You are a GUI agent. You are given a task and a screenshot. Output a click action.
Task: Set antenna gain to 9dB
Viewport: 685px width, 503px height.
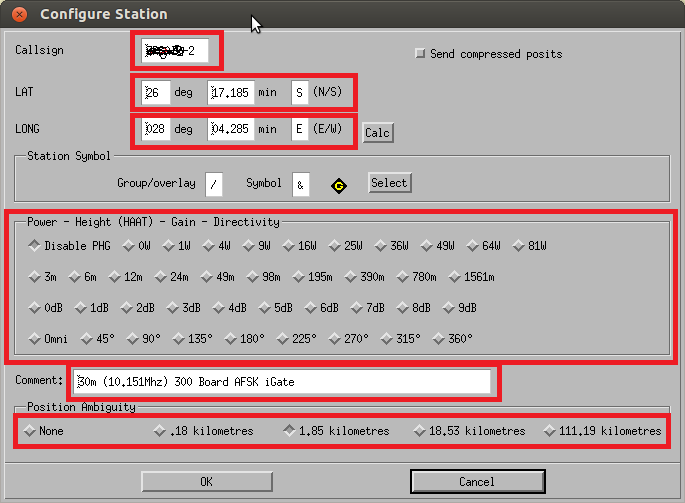(x=460, y=308)
